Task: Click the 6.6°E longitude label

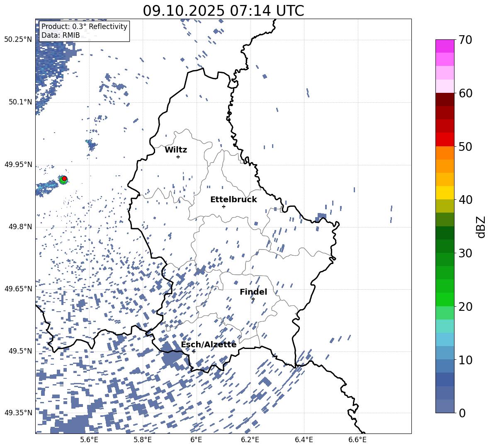Action: tap(357, 440)
